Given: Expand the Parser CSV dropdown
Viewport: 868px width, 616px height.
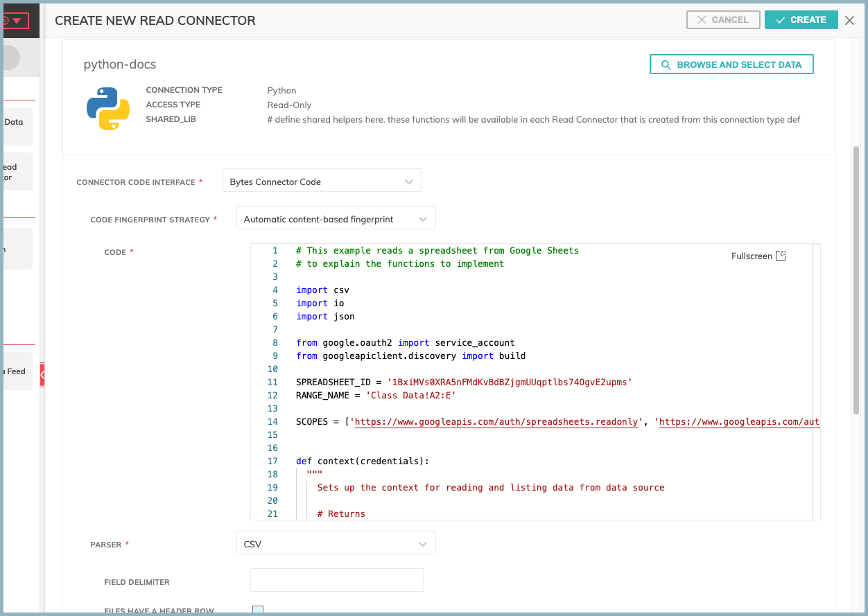Looking at the screenshot, I should pos(336,544).
